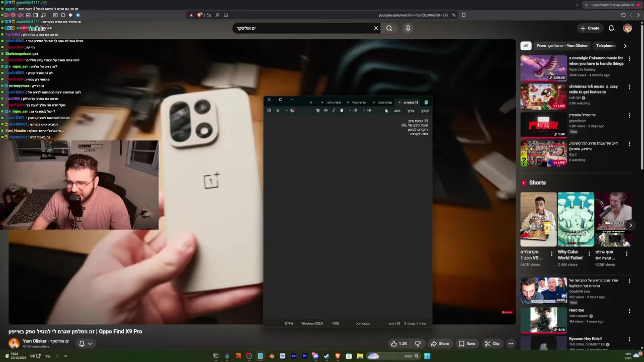Clear the YouTube search text

click(x=376, y=28)
